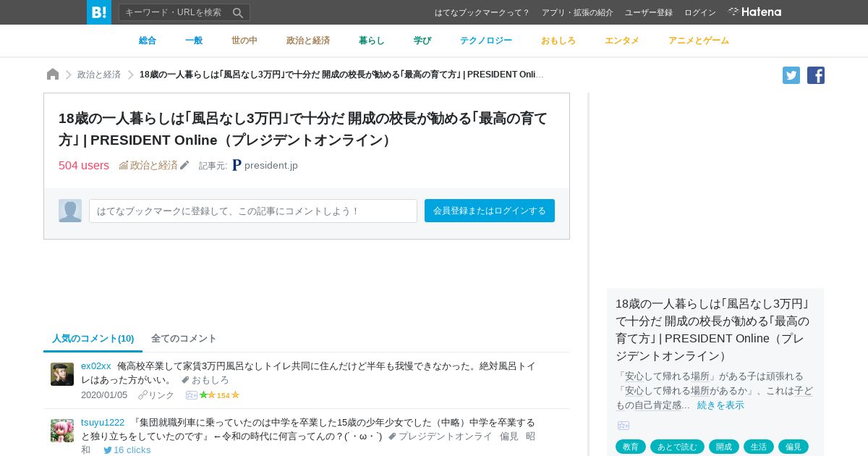This screenshot has width=868, height=456.
Task: Open the Hatena logo link
Action: (754, 12)
